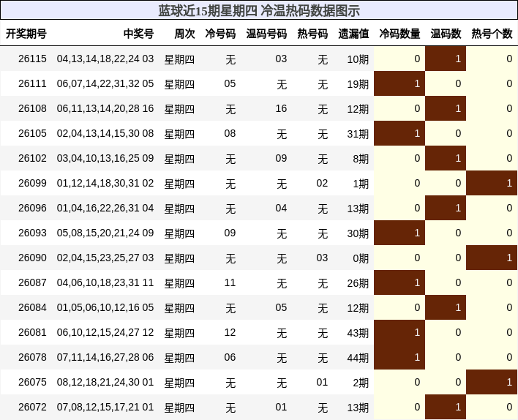The width and height of the screenshot is (518, 420).
Task: Click omission value 2期
Action: coord(361,383)
